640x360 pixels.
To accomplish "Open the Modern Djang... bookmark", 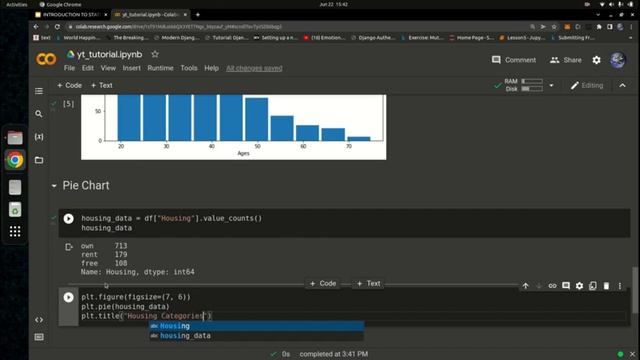I will click(x=177, y=38).
